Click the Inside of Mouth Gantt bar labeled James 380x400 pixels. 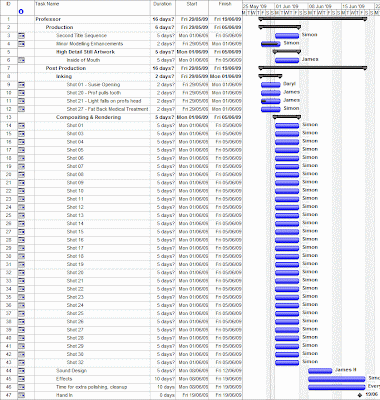(287, 60)
